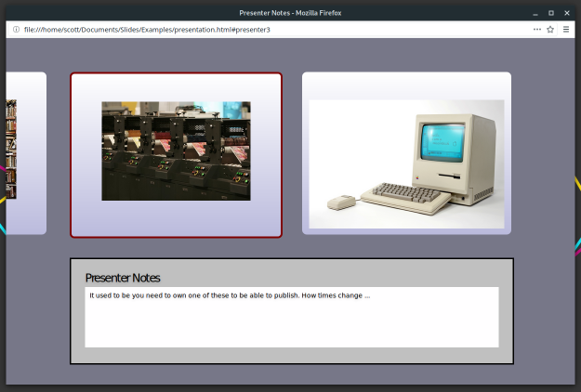Bookmark this page with the star icon

click(x=550, y=29)
